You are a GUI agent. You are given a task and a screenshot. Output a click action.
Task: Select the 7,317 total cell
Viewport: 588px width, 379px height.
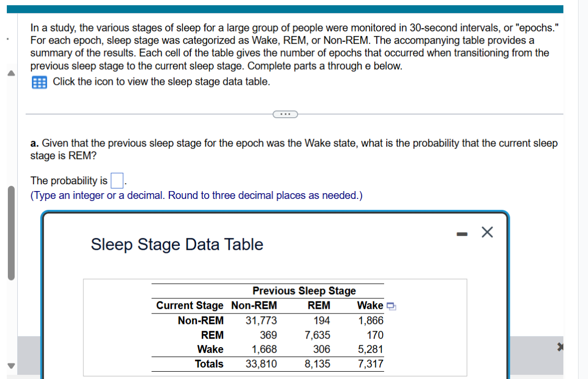coord(371,364)
